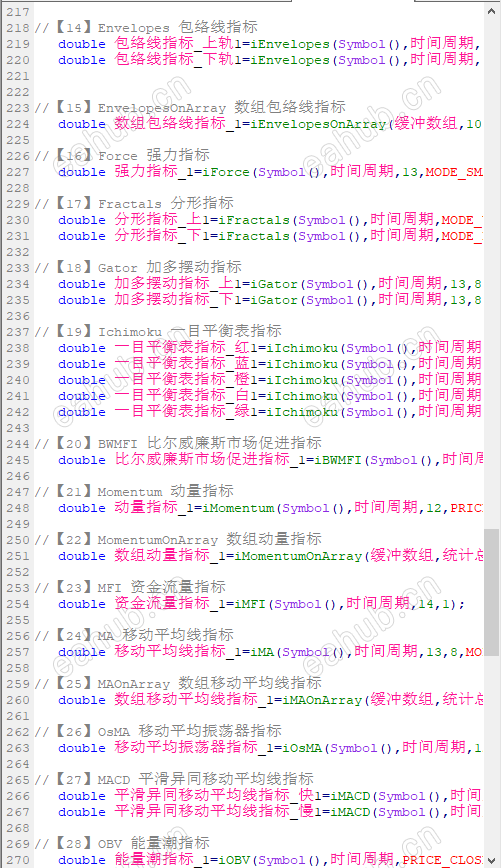The width and height of the screenshot is (502, 868).
Task: Click comment '【15】EnvelopesOnArray 数组包络线指标'
Action: [x=190, y=107]
